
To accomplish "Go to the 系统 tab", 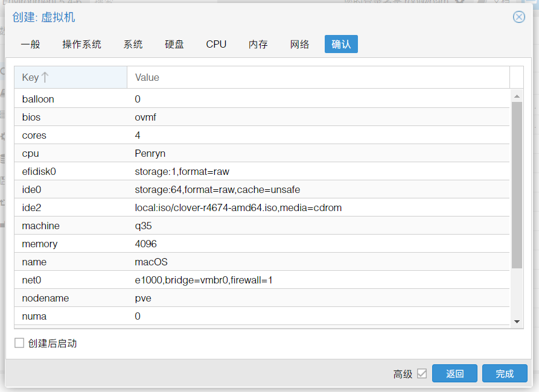I will [x=133, y=44].
